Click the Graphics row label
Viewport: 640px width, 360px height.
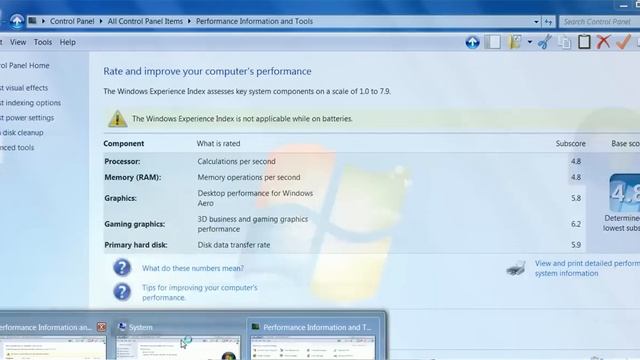[120, 198]
